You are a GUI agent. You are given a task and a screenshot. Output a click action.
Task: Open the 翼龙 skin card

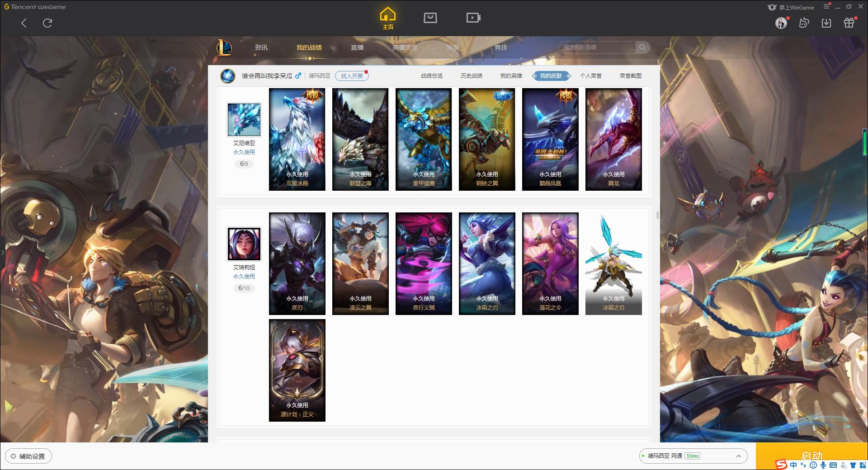click(613, 139)
